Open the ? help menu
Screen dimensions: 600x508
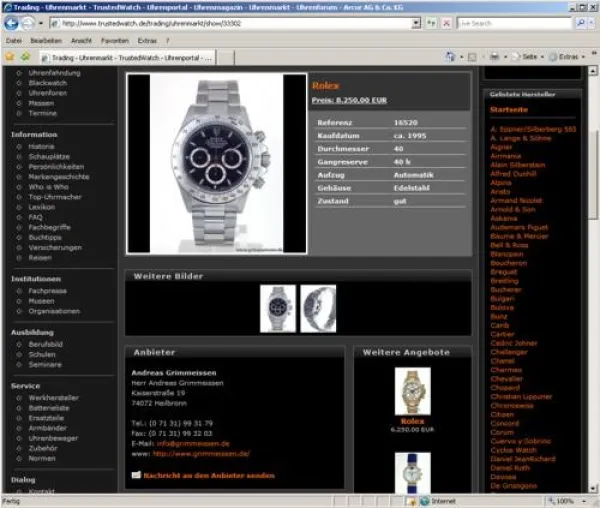click(x=168, y=41)
